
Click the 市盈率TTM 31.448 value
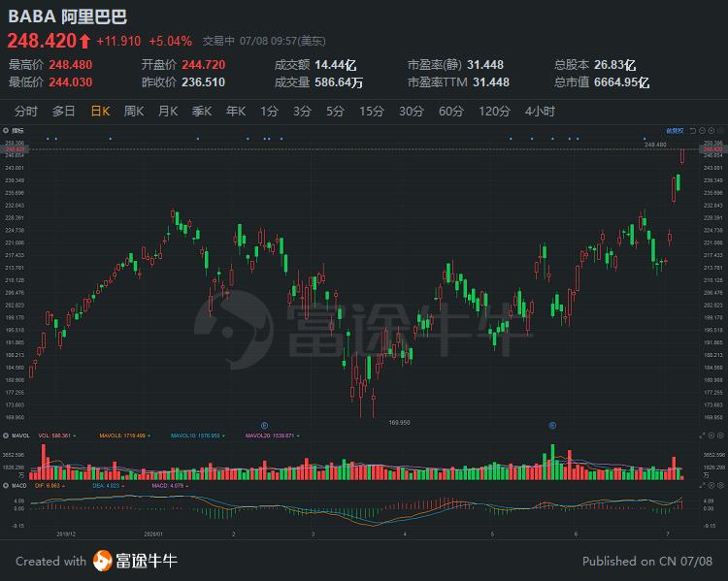click(491, 82)
